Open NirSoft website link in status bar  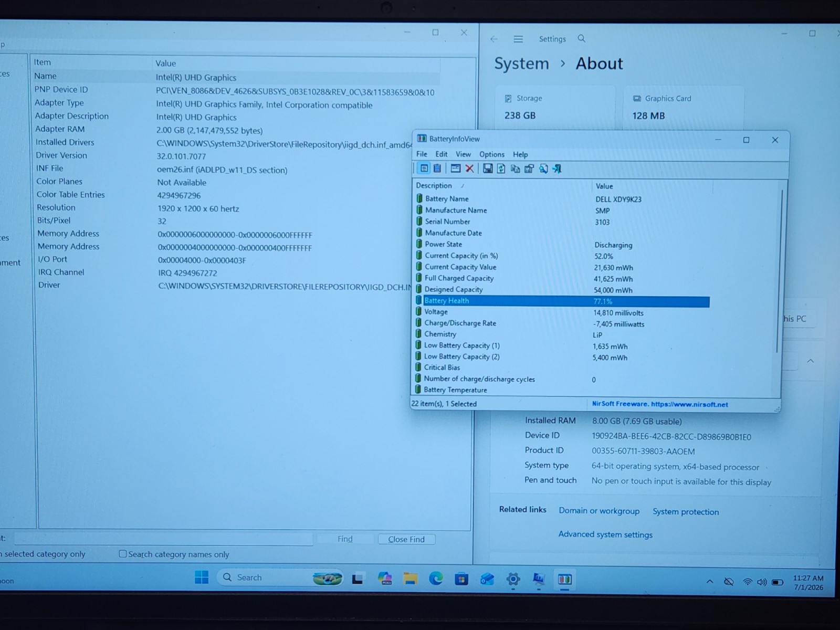click(660, 404)
